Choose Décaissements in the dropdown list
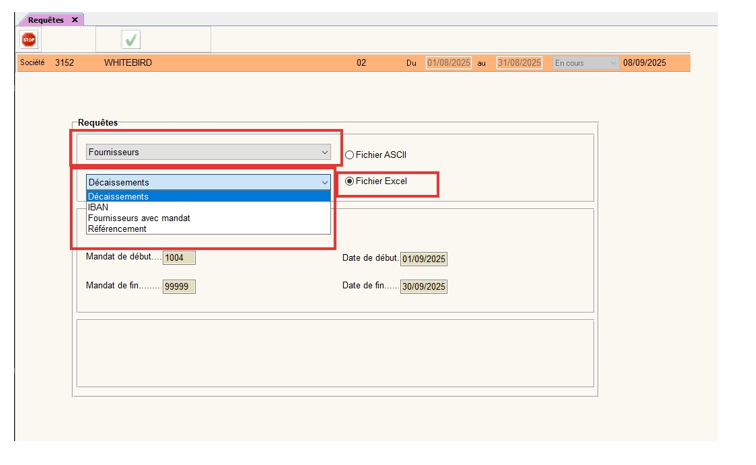This screenshot has height=465, width=756. point(118,197)
